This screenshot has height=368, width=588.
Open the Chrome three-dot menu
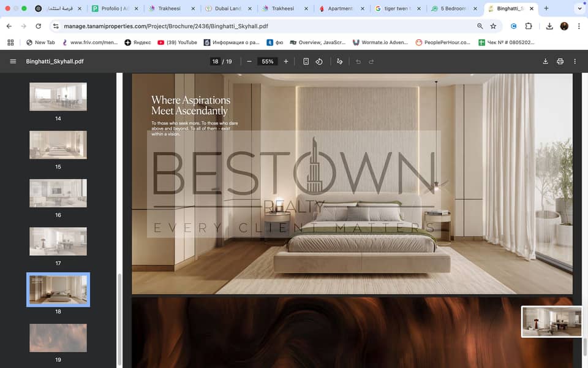click(579, 26)
